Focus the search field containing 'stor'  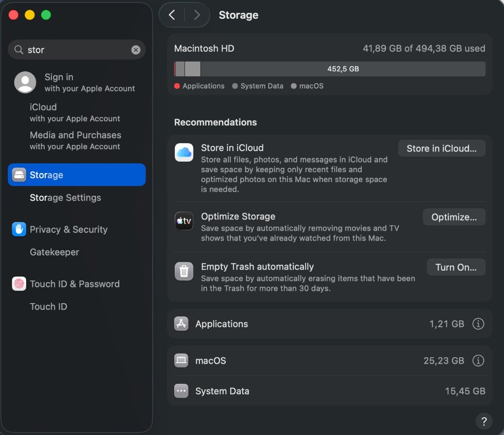(x=77, y=50)
